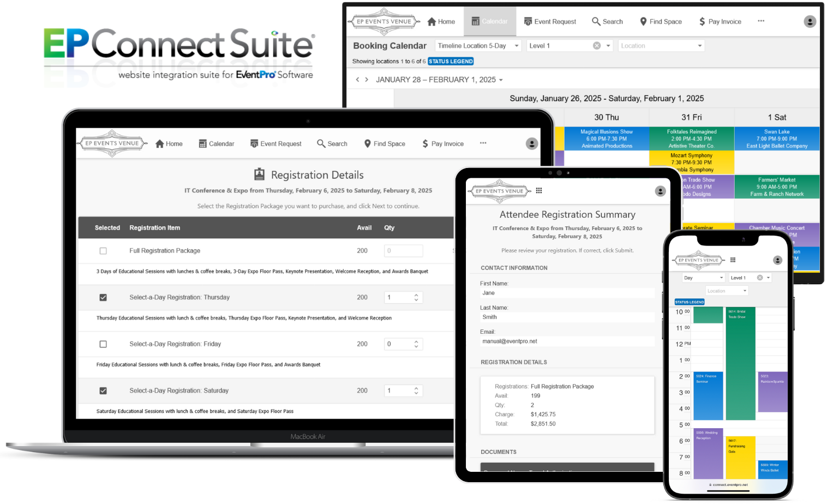Open the three-dot more menu on the laptop
The height and width of the screenshot is (504, 827).
coord(483,143)
